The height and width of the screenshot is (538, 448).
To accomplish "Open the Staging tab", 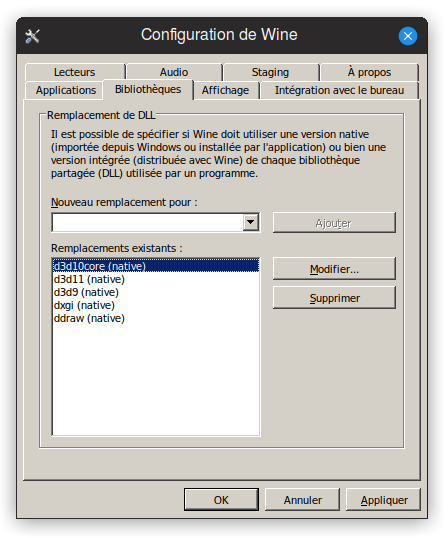I will (x=271, y=72).
